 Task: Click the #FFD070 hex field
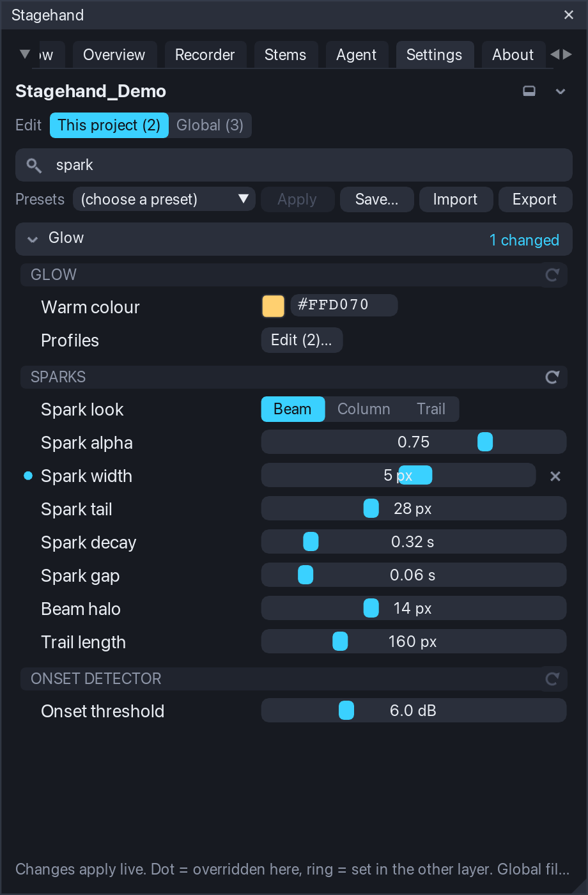tap(344, 305)
